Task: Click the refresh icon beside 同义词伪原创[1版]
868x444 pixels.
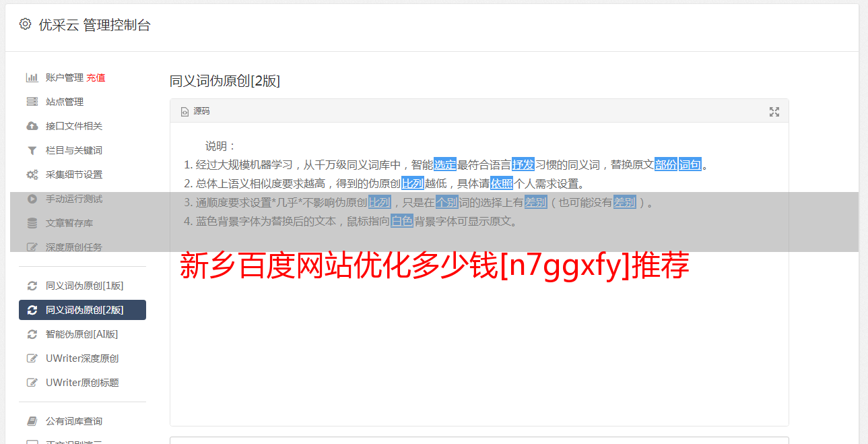Action: [x=32, y=286]
